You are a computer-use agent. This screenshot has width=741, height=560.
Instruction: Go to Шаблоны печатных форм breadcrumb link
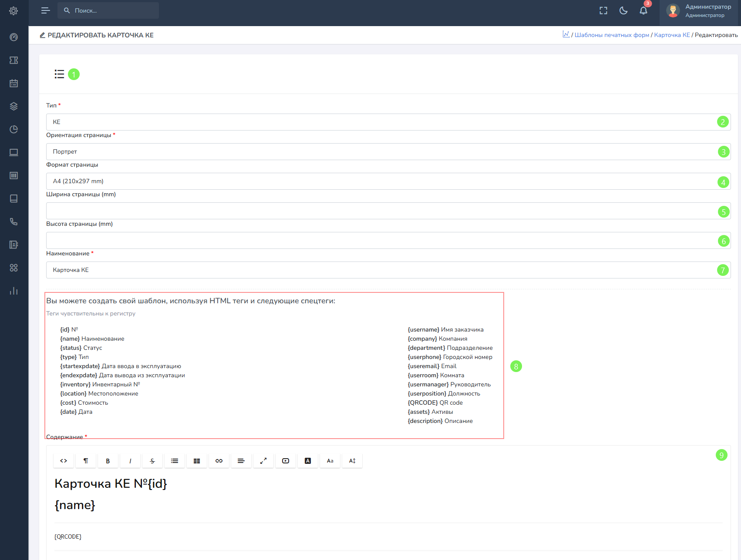(x=612, y=35)
